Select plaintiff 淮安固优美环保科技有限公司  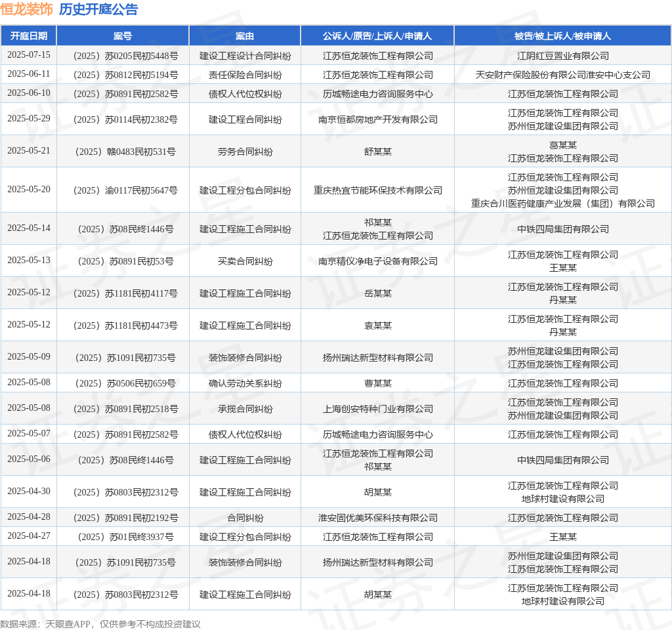click(377, 518)
